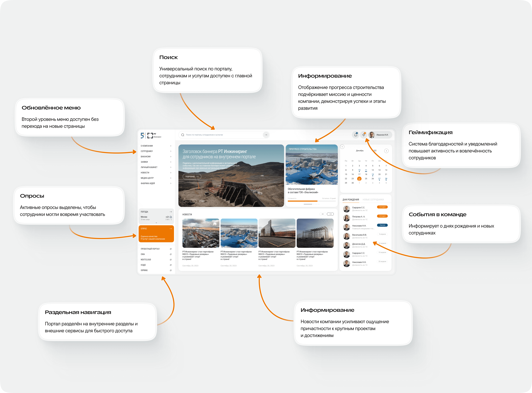532x393 pixels.
Task: Go to previous banner slide arrow
Action: (186, 201)
